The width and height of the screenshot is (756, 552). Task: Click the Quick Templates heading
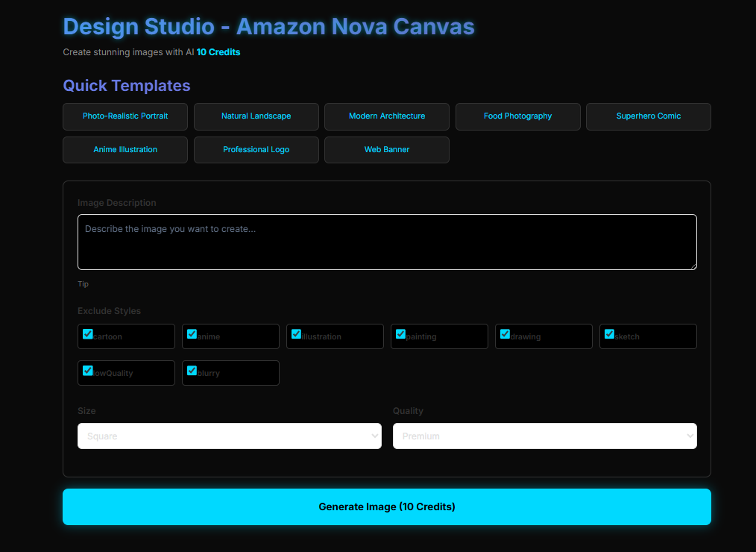click(127, 85)
